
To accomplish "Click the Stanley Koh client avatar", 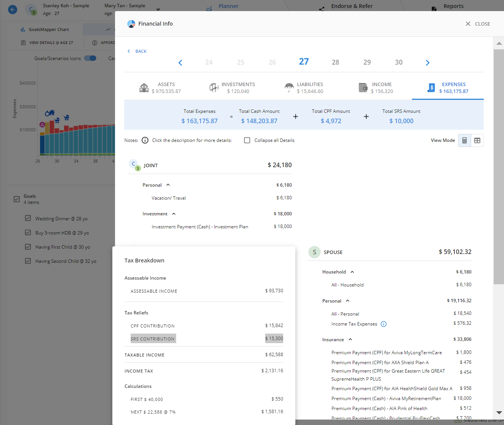I will pyautogui.click(x=31, y=10).
